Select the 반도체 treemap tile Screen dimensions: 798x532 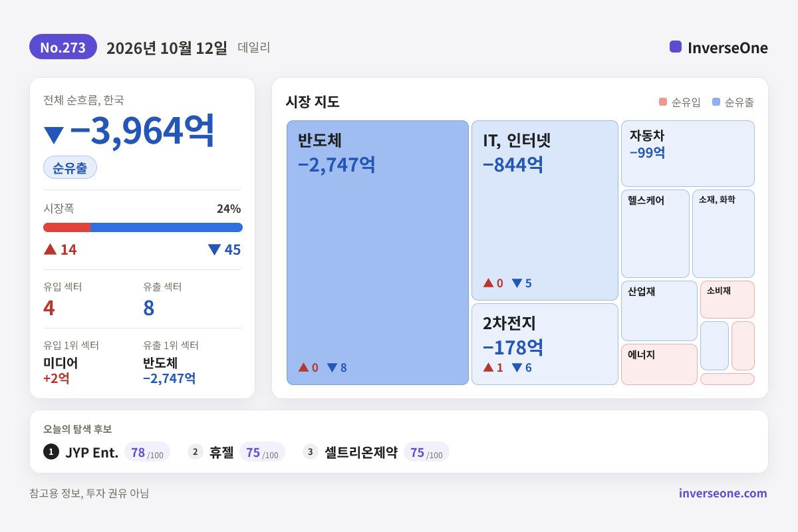point(378,253)
